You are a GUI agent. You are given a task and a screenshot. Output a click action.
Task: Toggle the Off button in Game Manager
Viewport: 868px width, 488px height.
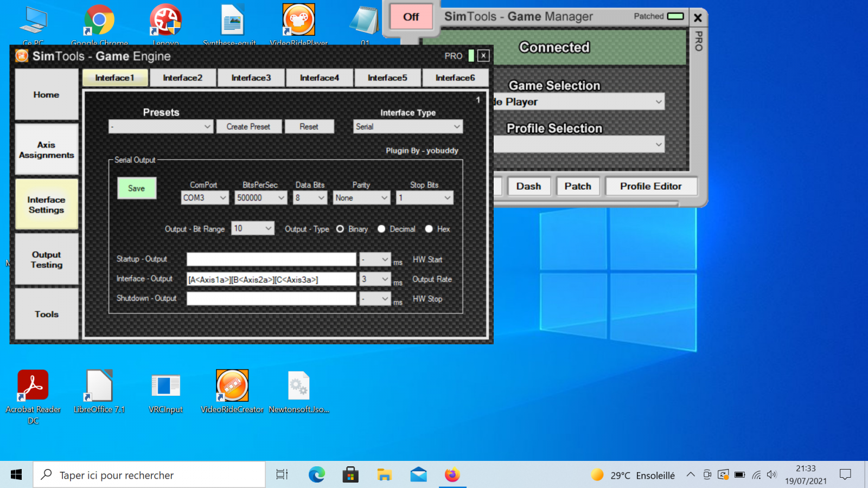point(411,17)
